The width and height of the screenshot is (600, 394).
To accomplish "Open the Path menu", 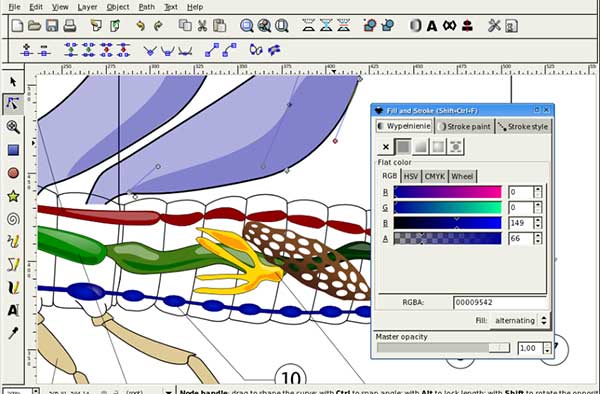I will [147, 7].
